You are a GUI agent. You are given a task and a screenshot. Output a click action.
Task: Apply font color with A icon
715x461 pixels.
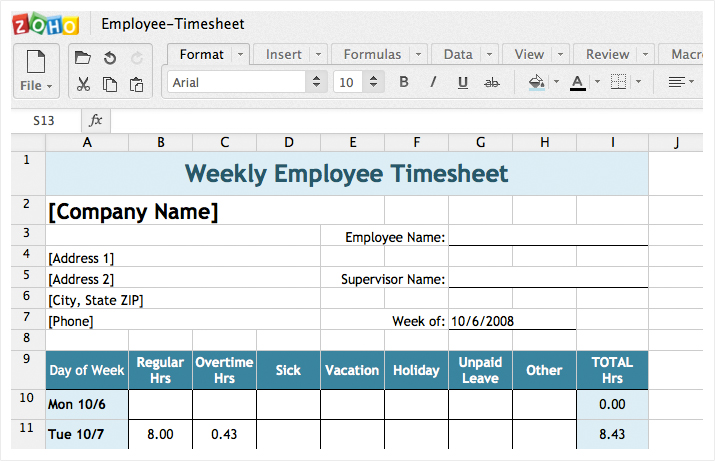click(x=578, y=83)
